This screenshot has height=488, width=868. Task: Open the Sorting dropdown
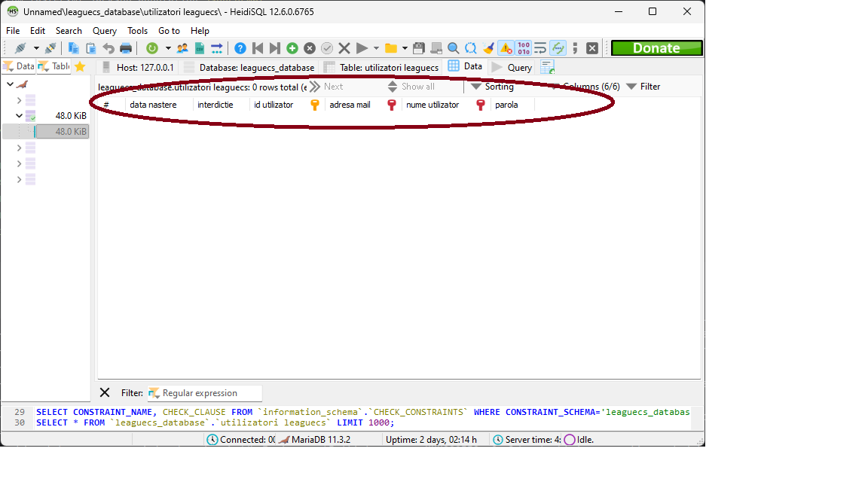(x=492, y=87)
